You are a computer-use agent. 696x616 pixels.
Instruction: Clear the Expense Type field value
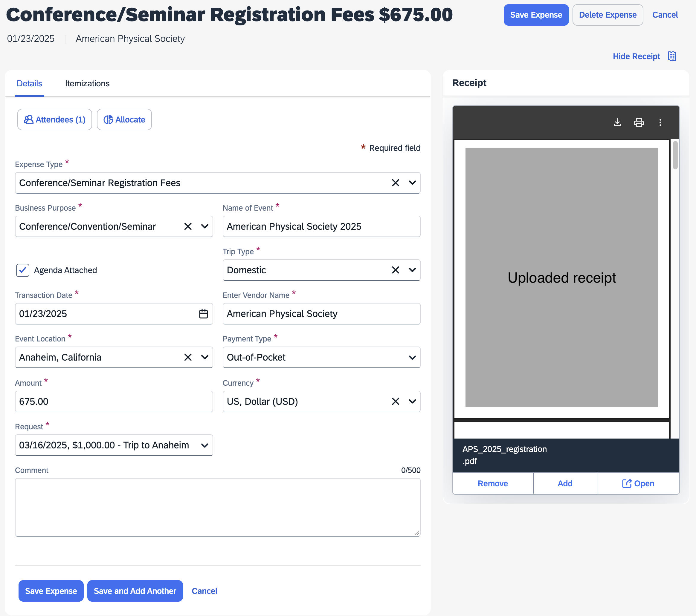pos(395,183)
